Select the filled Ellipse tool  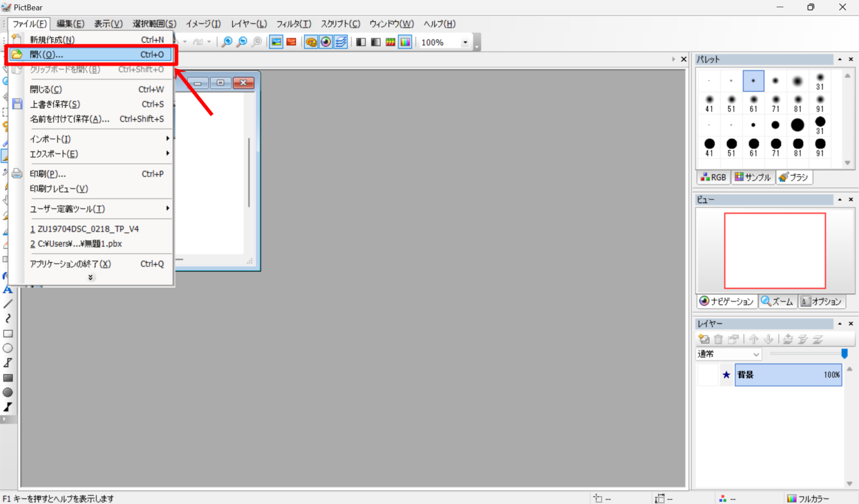tap(8, 392)
